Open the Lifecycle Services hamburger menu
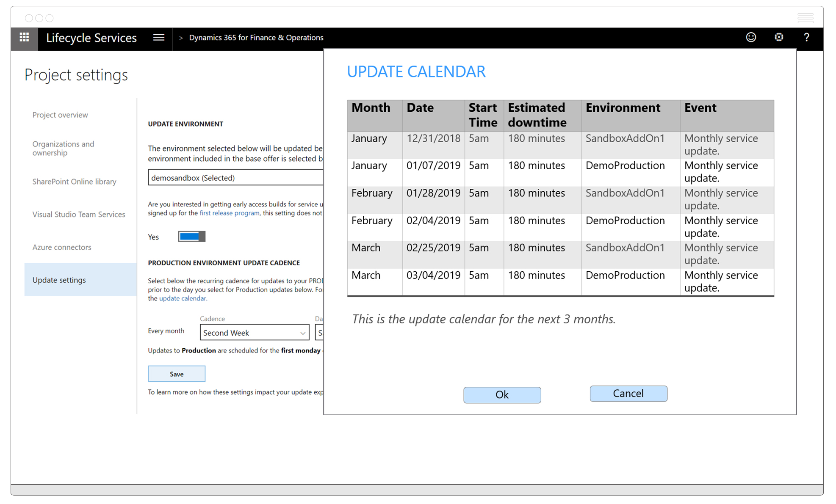This screenshot has height=504, width=836. [159, 38]
